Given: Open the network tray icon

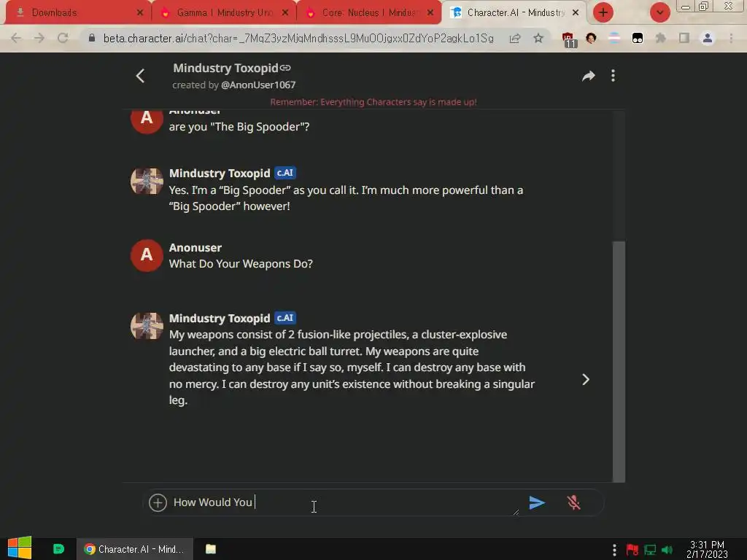Looking at the screenshot, I should [650, 550].
